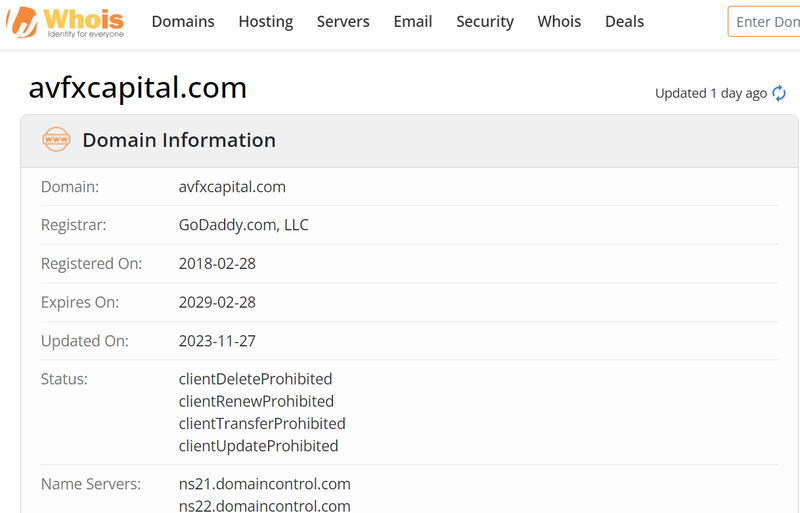Select the Whois navigation item
Viewport: 800px width, 513px height.
click(x=559, y=22)
